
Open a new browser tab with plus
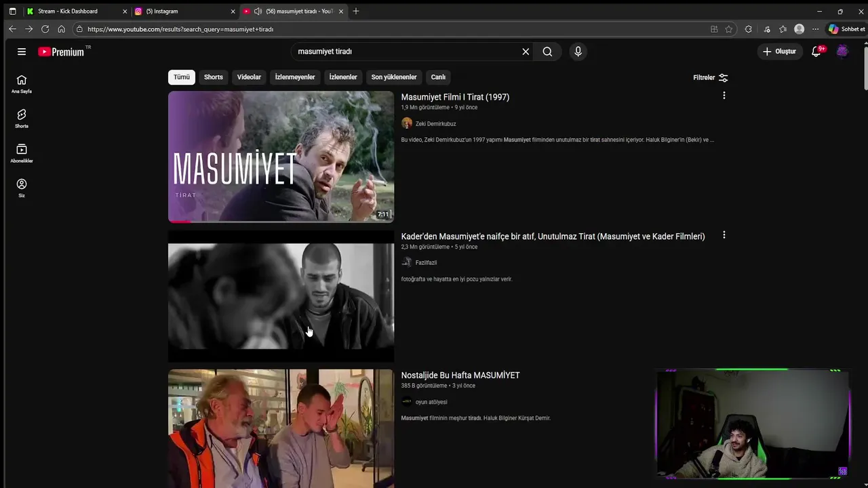click(x=356, y=12)
